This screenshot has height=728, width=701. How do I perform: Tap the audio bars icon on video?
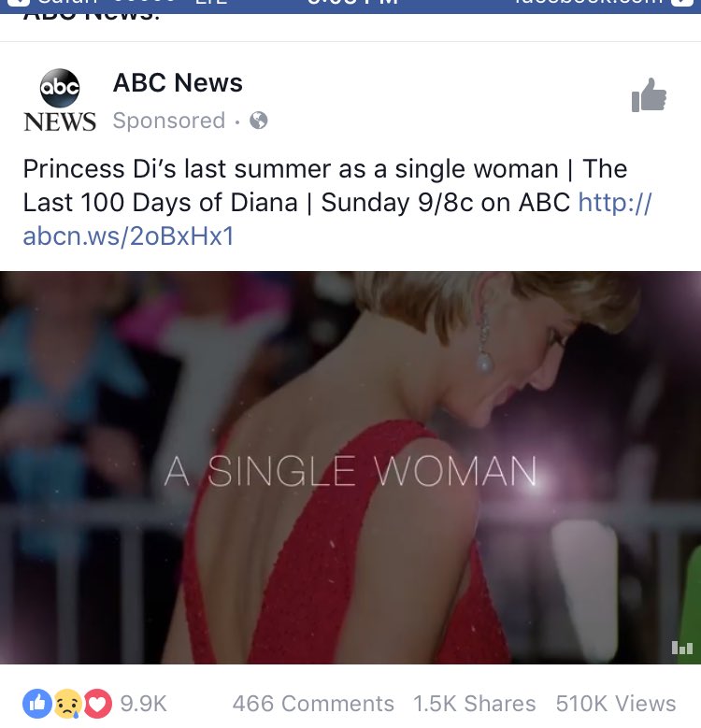682,648
